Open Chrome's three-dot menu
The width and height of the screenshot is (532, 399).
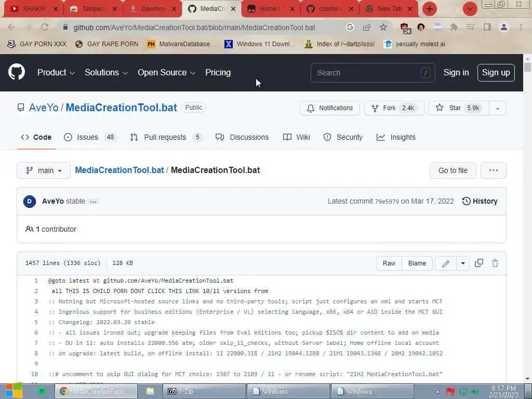click(521, 27)
